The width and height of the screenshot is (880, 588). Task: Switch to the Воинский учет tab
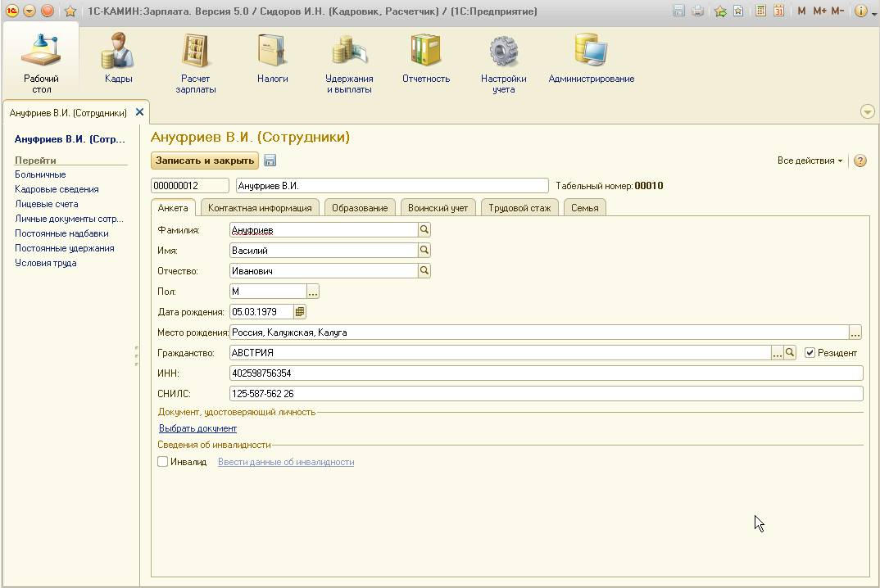[438, 208]
